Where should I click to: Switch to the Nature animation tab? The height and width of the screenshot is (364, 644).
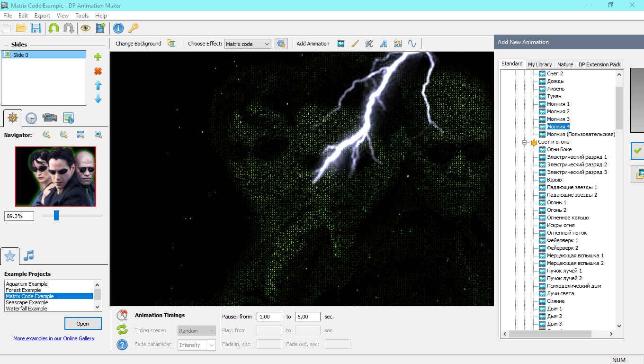565,64
